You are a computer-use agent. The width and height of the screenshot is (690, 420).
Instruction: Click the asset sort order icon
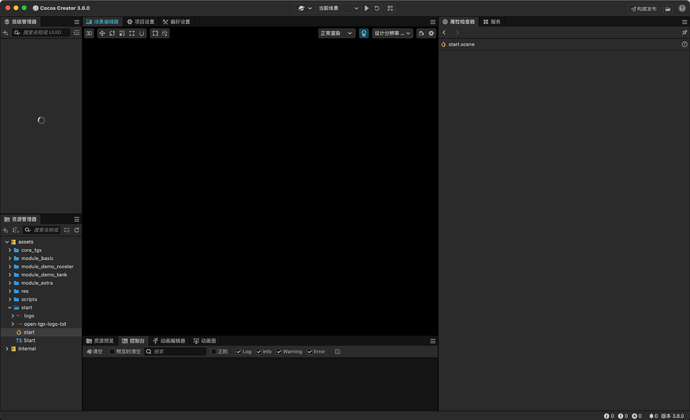(x=15, y=230)
